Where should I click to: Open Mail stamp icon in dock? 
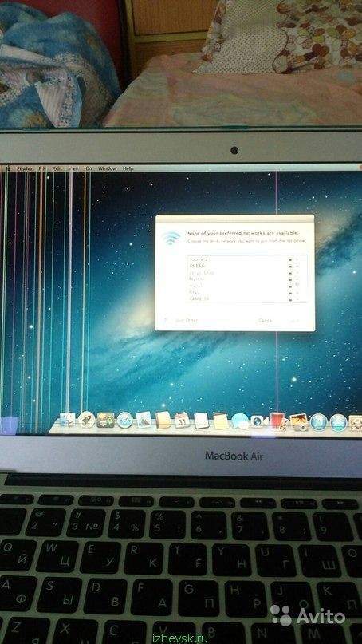click(x=144, y=421)
